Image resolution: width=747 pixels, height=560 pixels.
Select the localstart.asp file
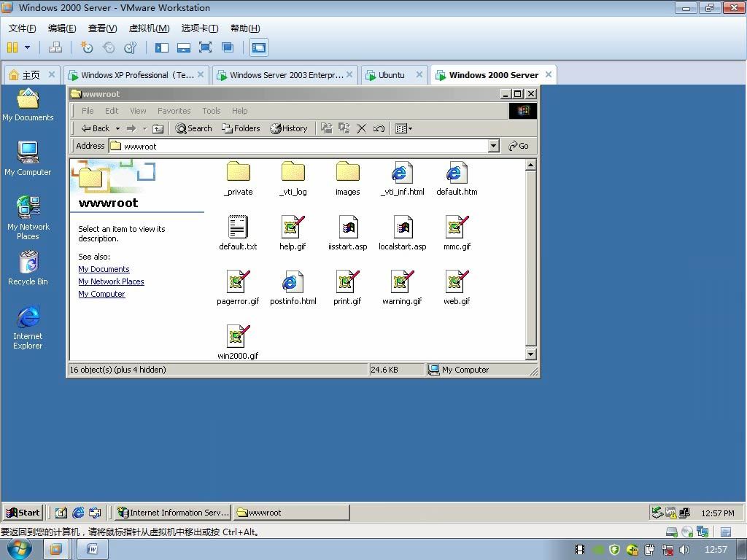(x=403, y=233)
